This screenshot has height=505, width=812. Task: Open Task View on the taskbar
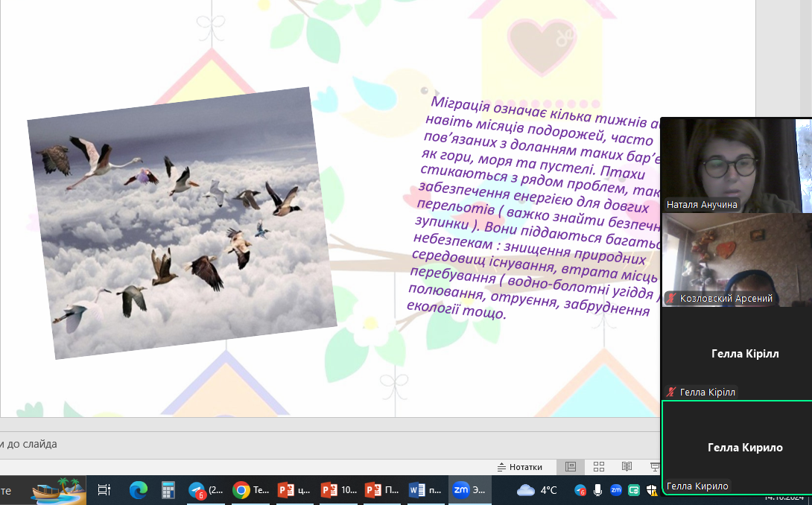click(104, 489)
